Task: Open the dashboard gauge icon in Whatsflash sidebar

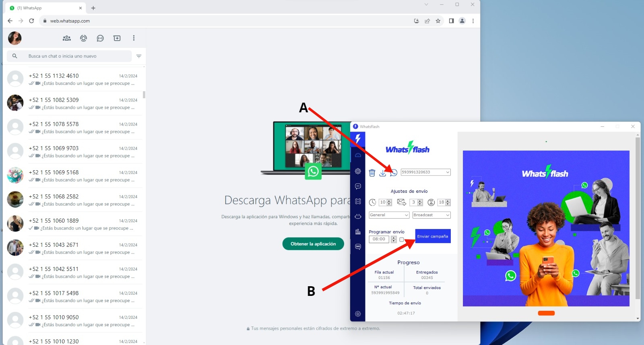Action: [x=358, y=155]
